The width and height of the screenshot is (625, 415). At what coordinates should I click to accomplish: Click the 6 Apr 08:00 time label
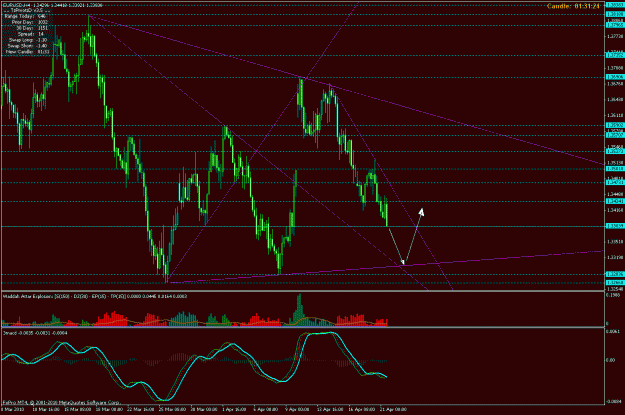click(266, 409)
